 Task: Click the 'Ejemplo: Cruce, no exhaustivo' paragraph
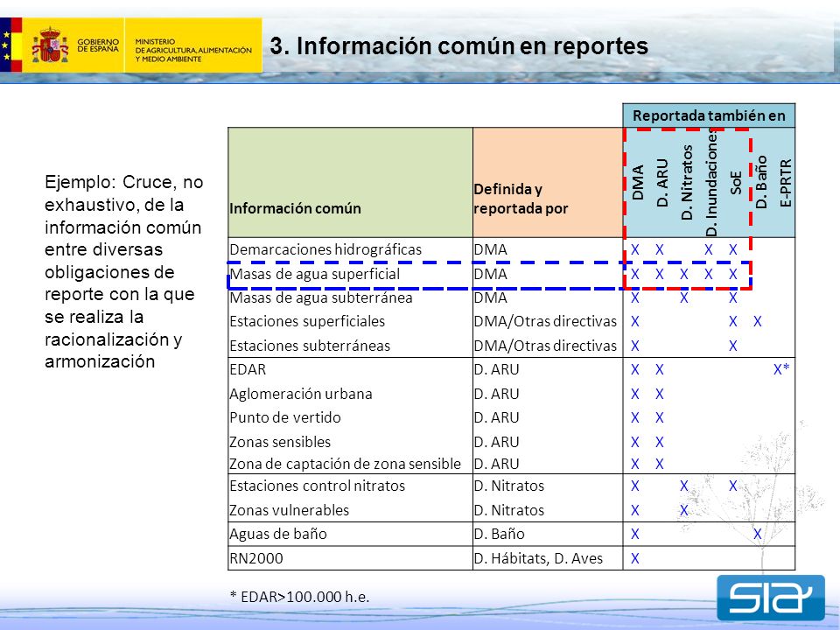click(123, 271)
